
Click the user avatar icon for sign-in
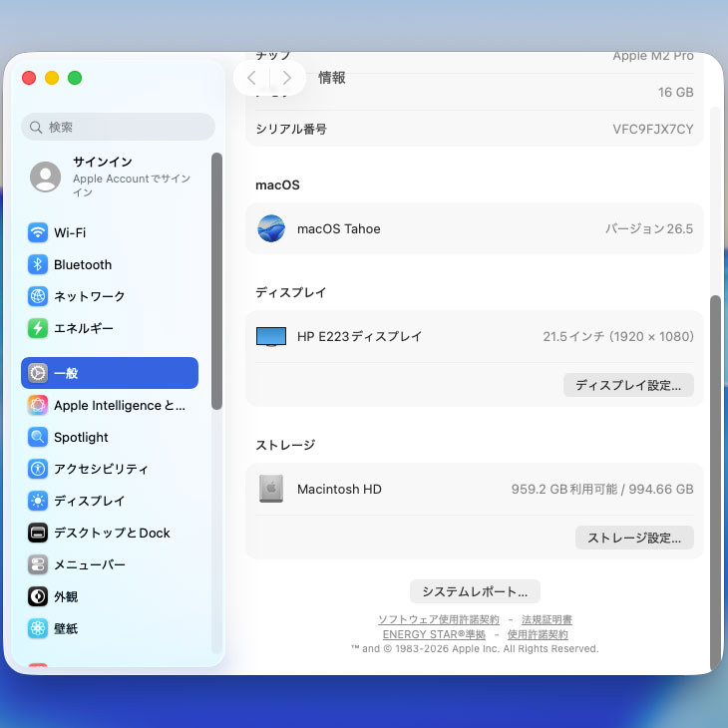(x=46, y=177)
